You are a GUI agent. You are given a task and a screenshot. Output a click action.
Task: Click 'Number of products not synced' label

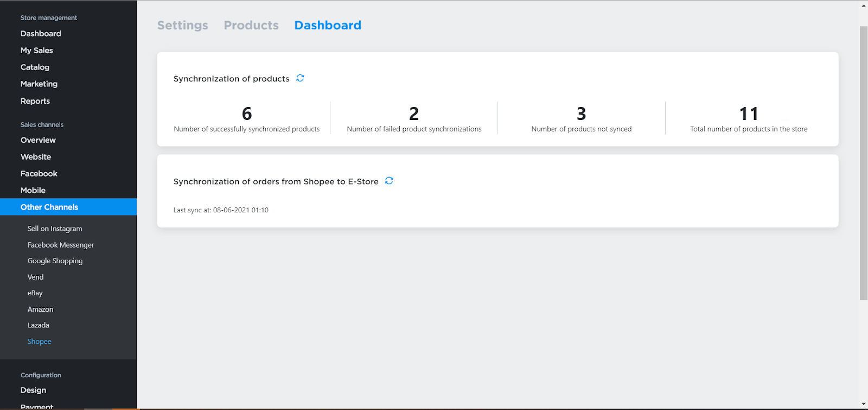[582, 129]
